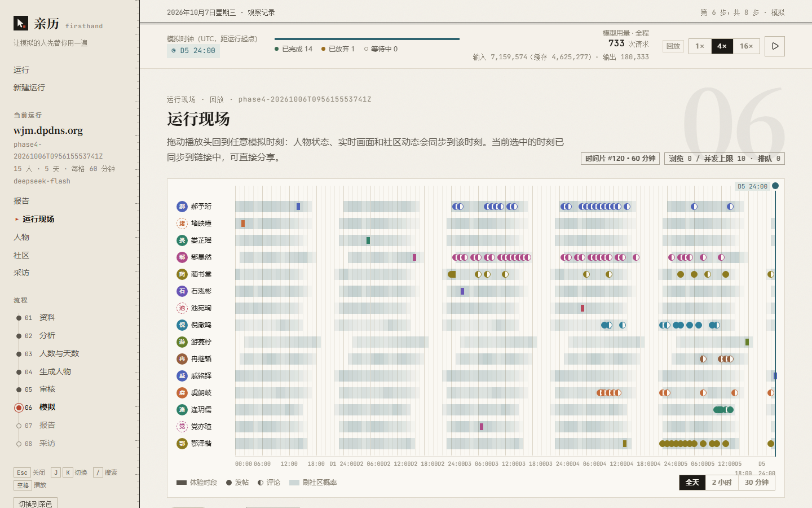Screen dimensions: 812x508
Task: Click 堵映曈's orange experience-period marker
Action: (243, 224)
